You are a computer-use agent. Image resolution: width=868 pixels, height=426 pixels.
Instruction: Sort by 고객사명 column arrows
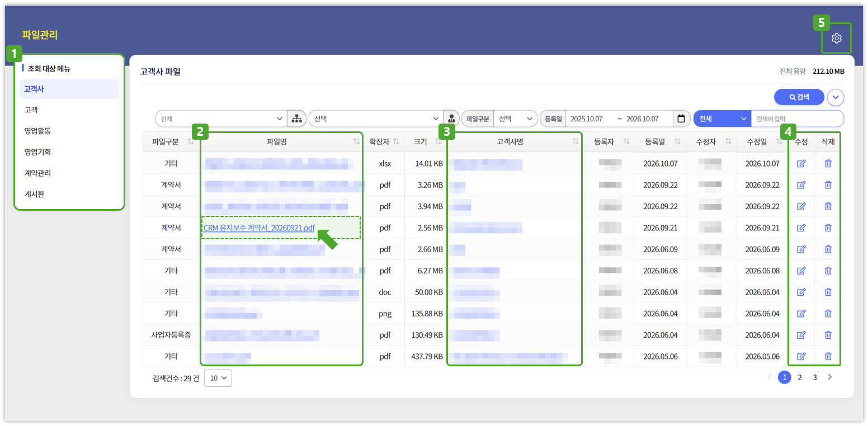point(575,142)
